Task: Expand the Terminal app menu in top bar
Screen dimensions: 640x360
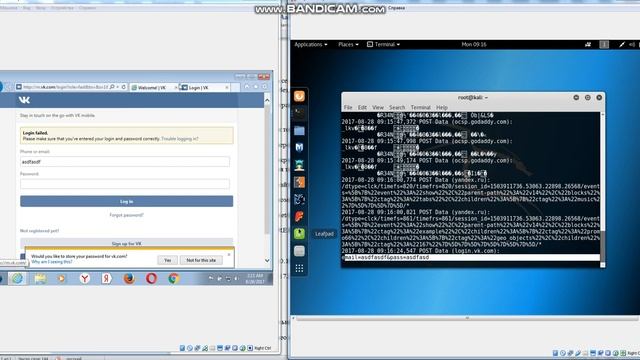Action: [383, 44]
